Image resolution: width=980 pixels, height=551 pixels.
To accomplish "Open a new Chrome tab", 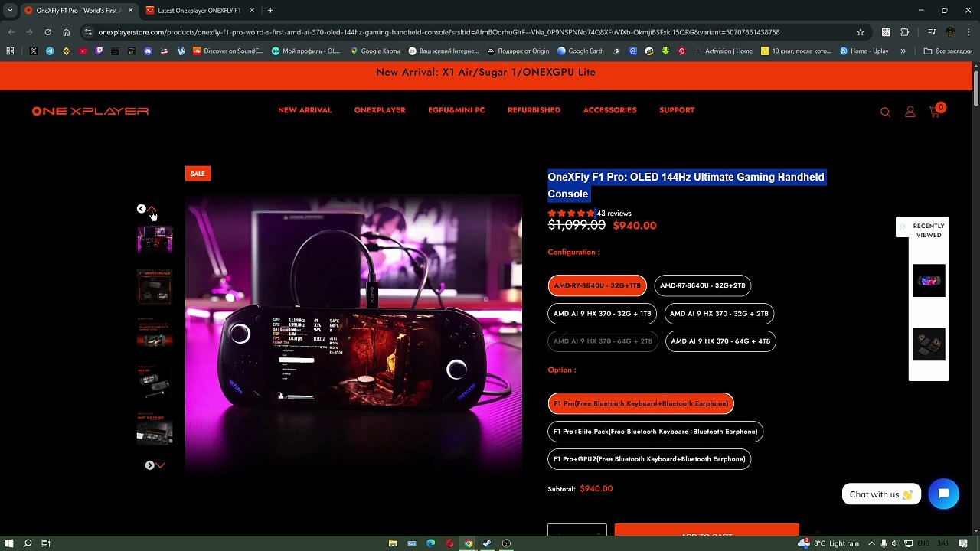I will 270,11.
